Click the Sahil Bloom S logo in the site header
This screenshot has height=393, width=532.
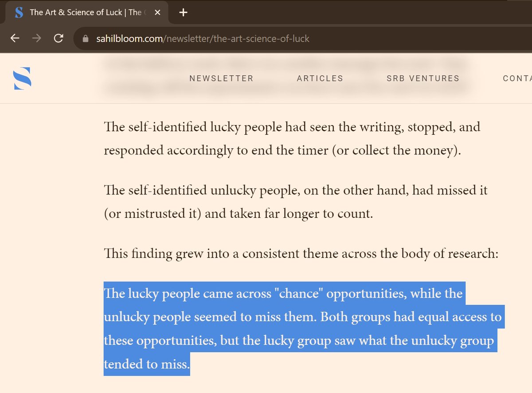click(23, 79)
